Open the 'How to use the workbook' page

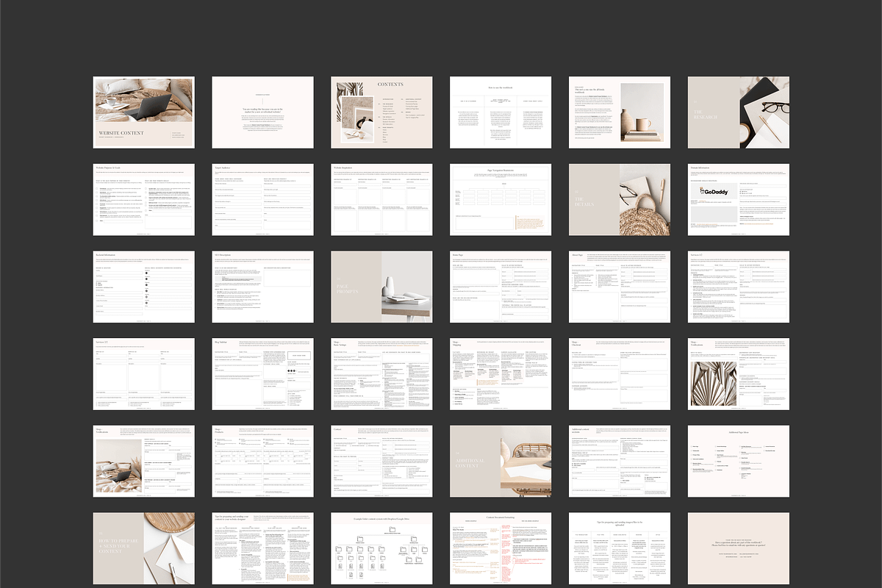tap(501, 112)
